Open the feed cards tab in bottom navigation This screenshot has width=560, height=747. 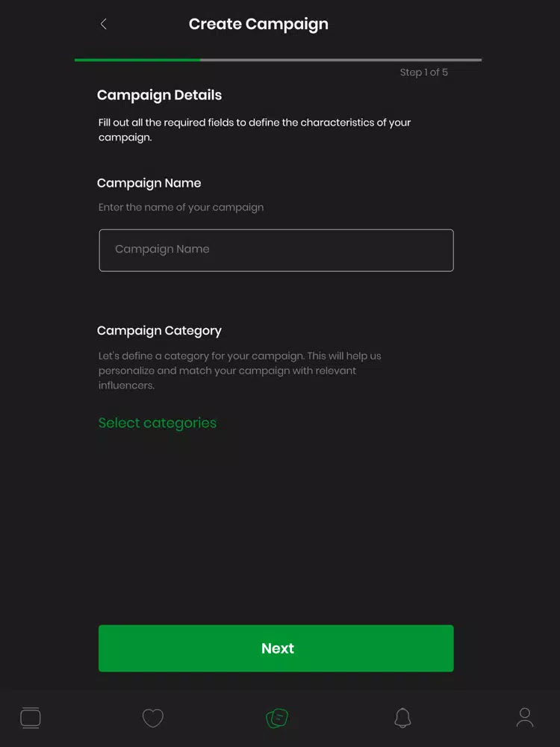[x=31, y=717]
